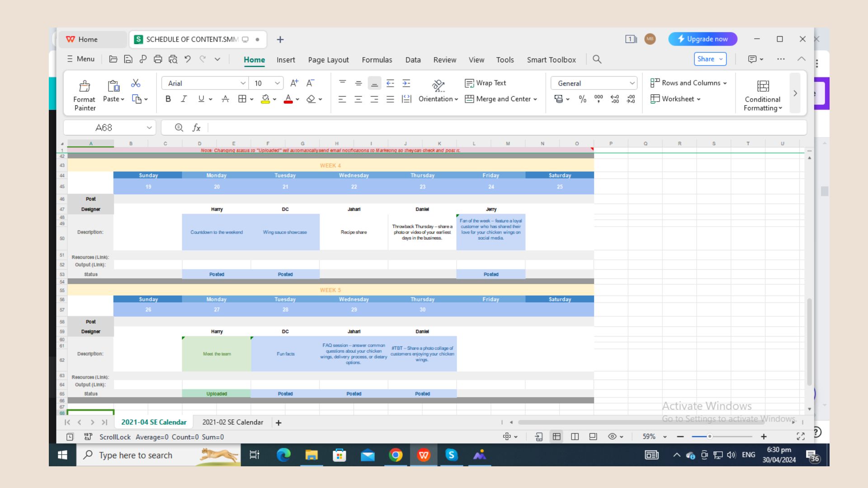This screenshot has height=488, width=868.
Task: Click the Print icon in quick toolbar
Action: tap(158, 59)
